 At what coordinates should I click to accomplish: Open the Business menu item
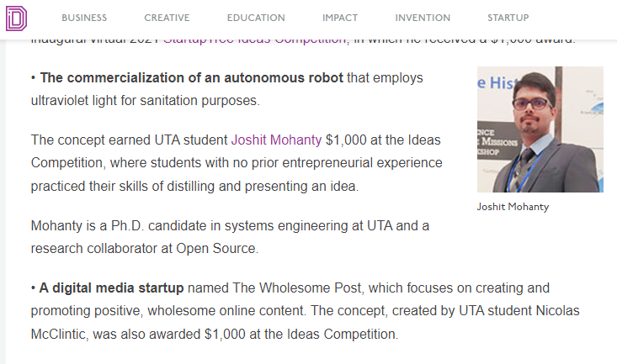[x=84, y=18]
